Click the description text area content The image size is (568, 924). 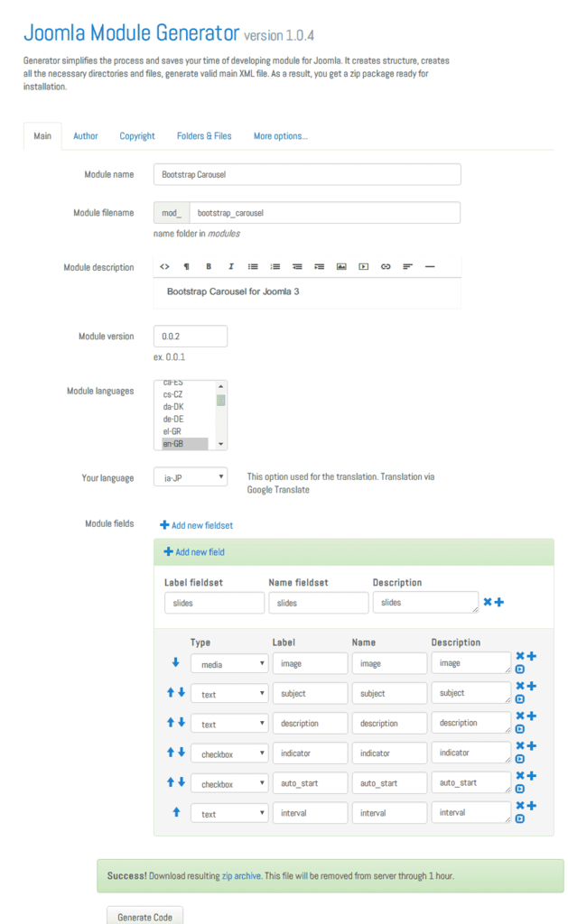(307, 292)
